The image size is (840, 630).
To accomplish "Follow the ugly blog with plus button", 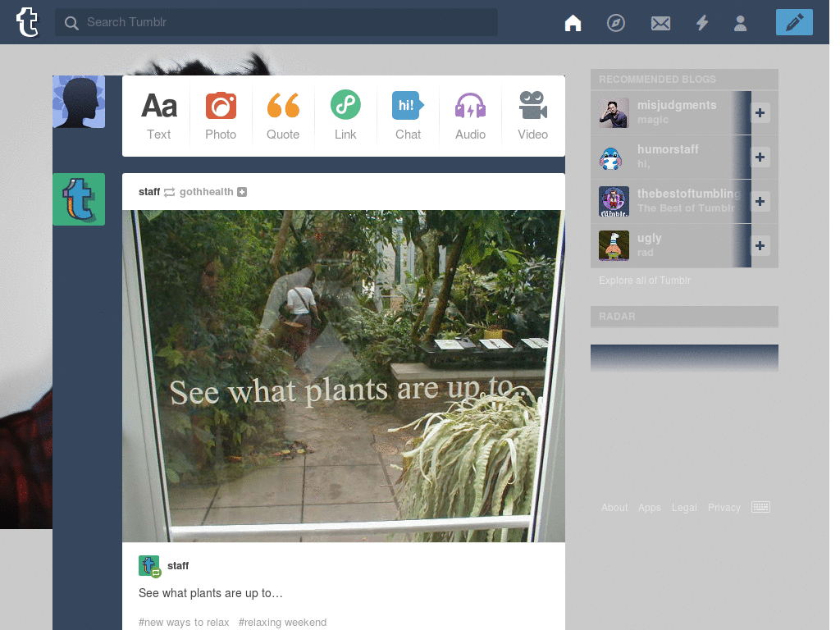I will 760,245.
